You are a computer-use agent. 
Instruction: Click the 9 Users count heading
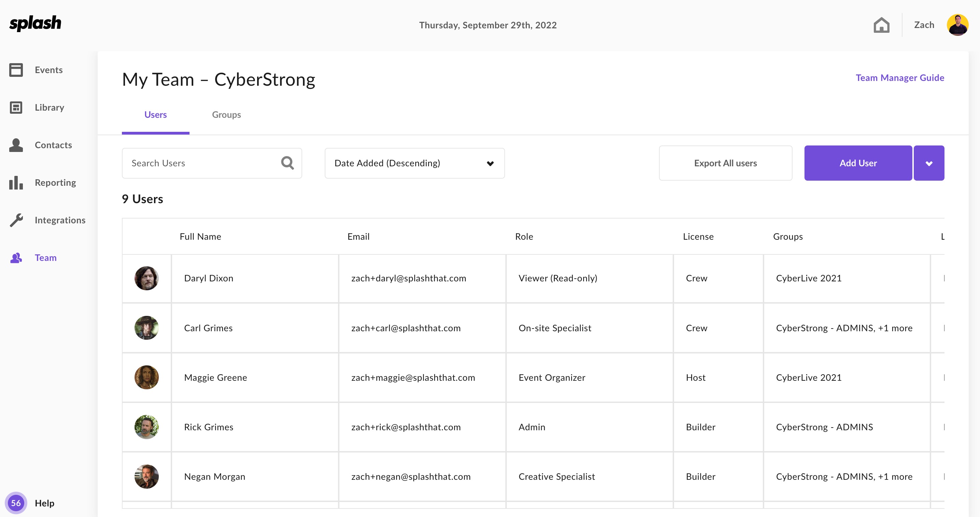(142, 199)
